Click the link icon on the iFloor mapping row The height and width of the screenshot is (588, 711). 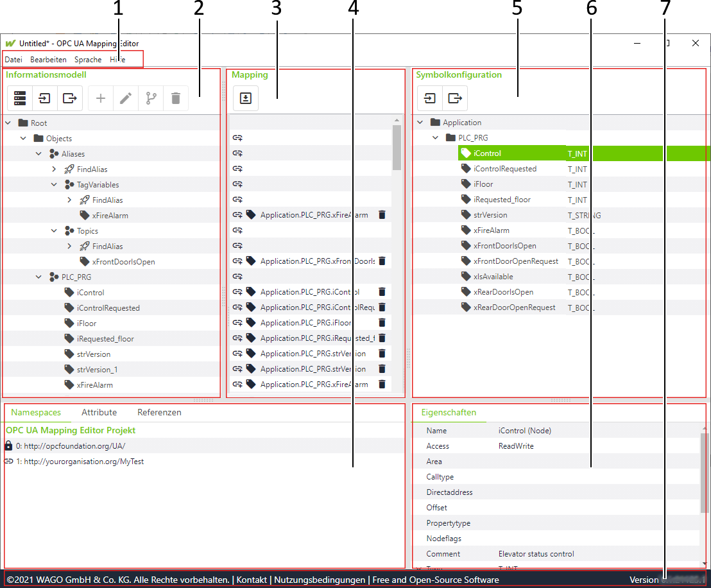237,323
